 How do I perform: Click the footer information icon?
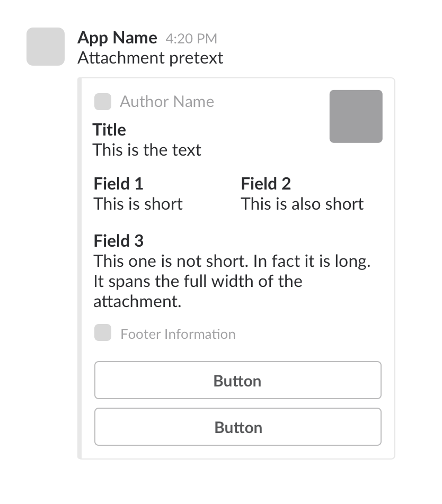[x=102, y=334]
